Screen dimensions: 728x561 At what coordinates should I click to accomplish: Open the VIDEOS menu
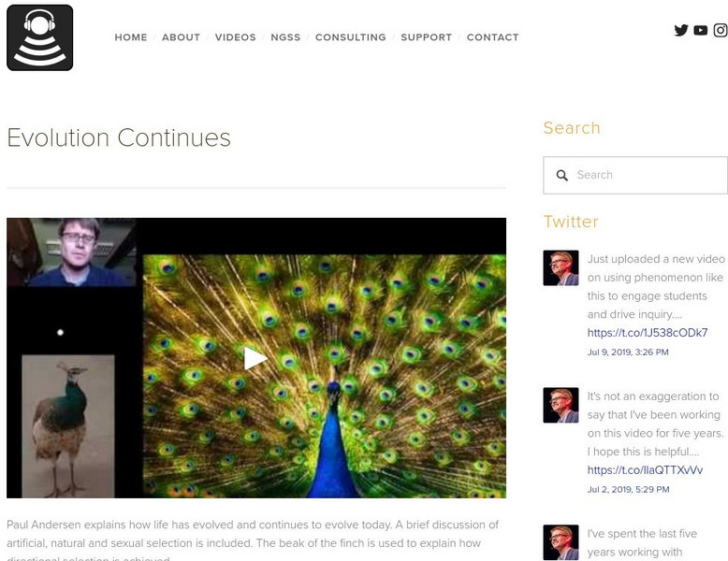coord(236,37)
